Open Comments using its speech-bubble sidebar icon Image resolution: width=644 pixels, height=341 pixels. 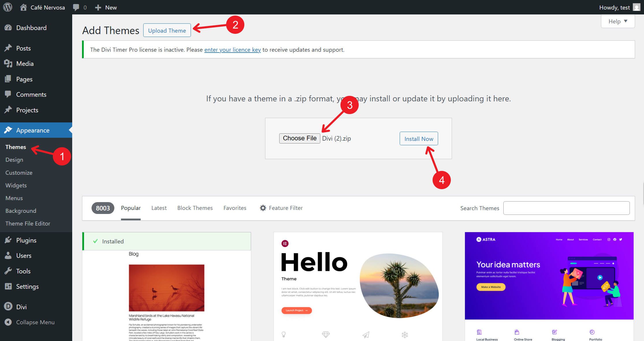click(x=8, y=94)
